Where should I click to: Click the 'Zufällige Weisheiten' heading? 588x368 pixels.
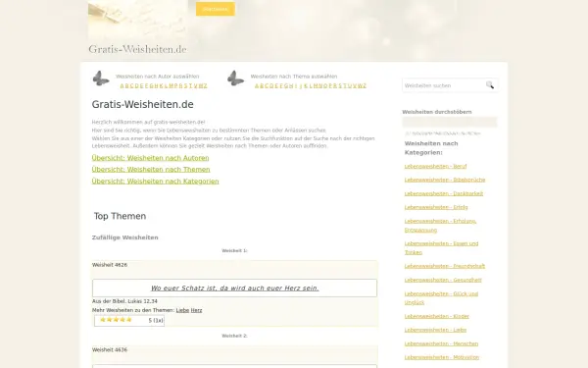click(x=124, y=237)
